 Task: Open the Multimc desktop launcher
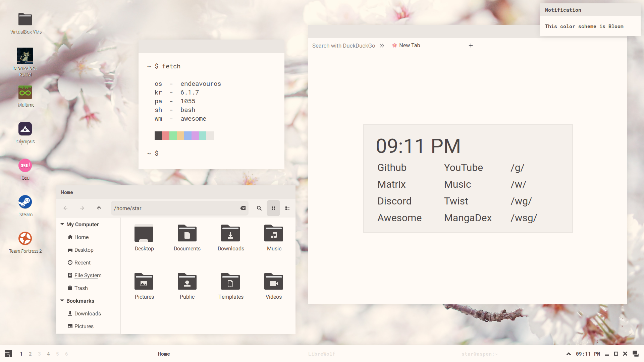(x=25, y=93)
